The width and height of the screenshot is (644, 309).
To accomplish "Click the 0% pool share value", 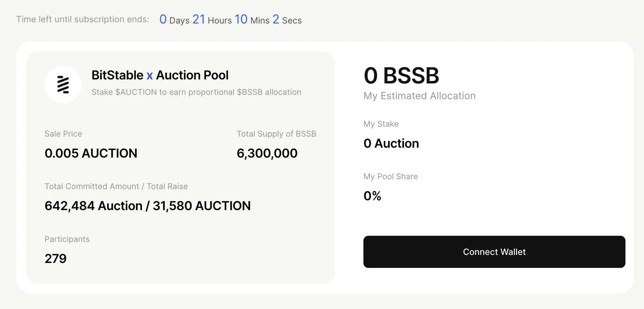I will click(x=372, y=196).
